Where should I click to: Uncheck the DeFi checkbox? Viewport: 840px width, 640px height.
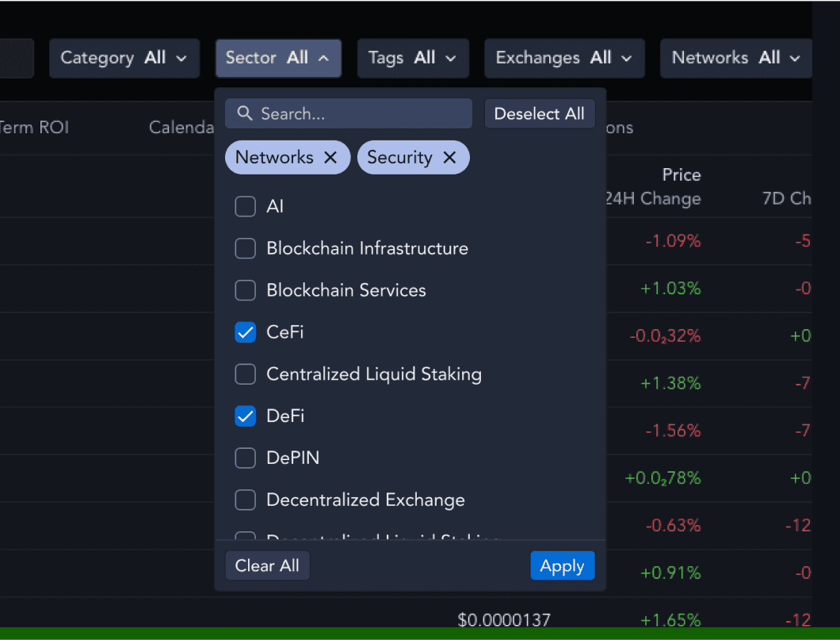(x=246, y=416)
